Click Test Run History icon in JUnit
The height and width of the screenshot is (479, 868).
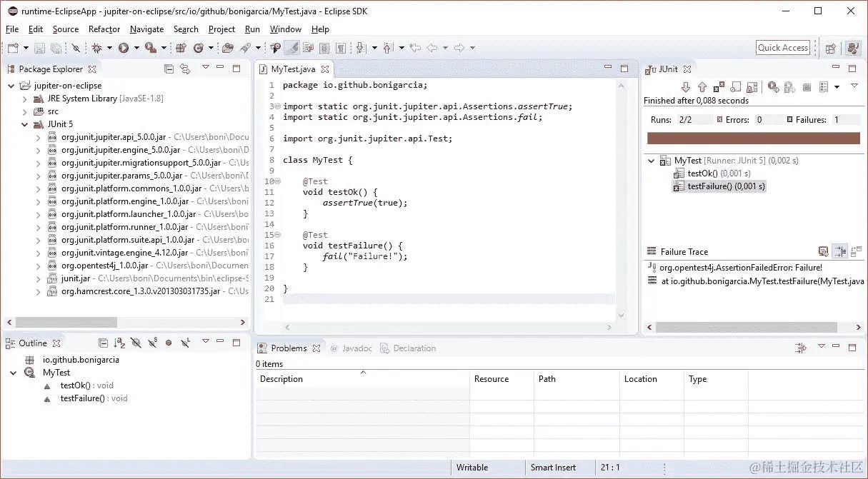click(x=824, y=87)
